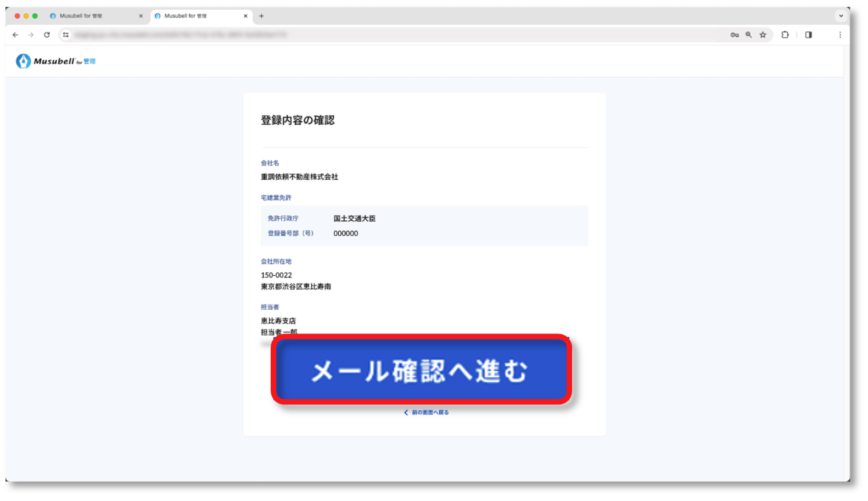Open the browser extensions puzzle icon
868x501 pixels.
785,35
